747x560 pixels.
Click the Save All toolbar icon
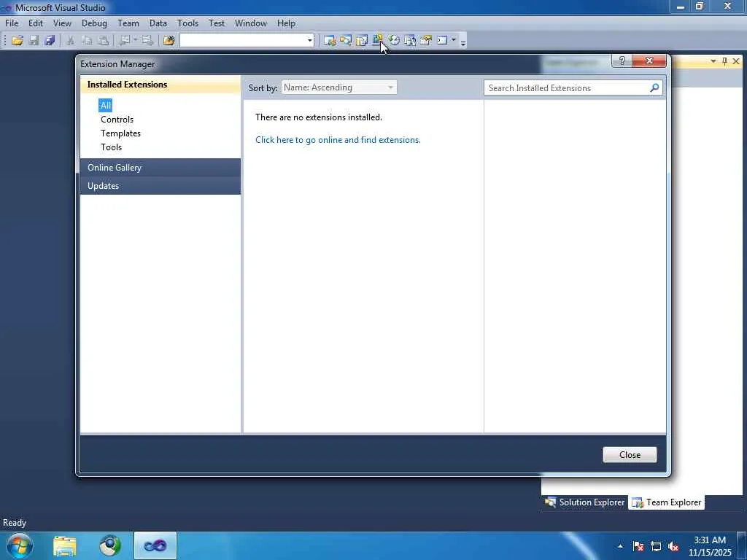pyautogui.click(x=50, y=41)
